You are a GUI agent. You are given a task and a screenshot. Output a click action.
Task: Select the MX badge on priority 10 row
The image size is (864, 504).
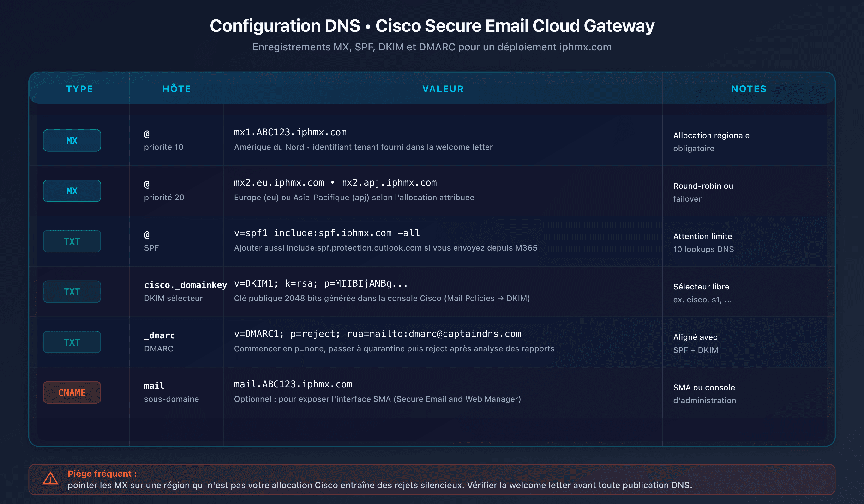(72, 140)
